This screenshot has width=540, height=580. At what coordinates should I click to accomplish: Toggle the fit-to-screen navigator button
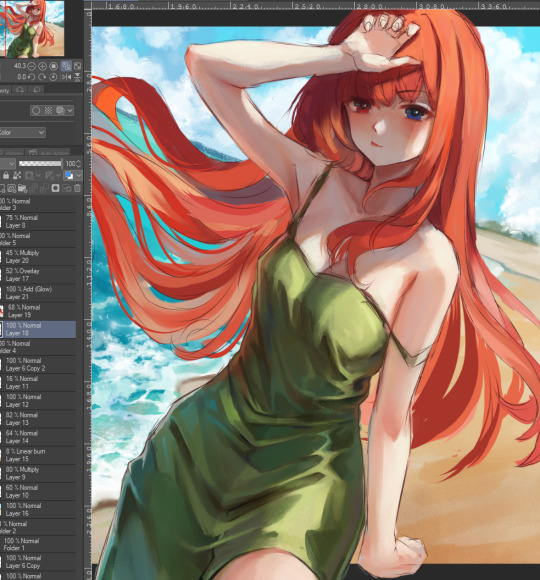click(66, 66)
